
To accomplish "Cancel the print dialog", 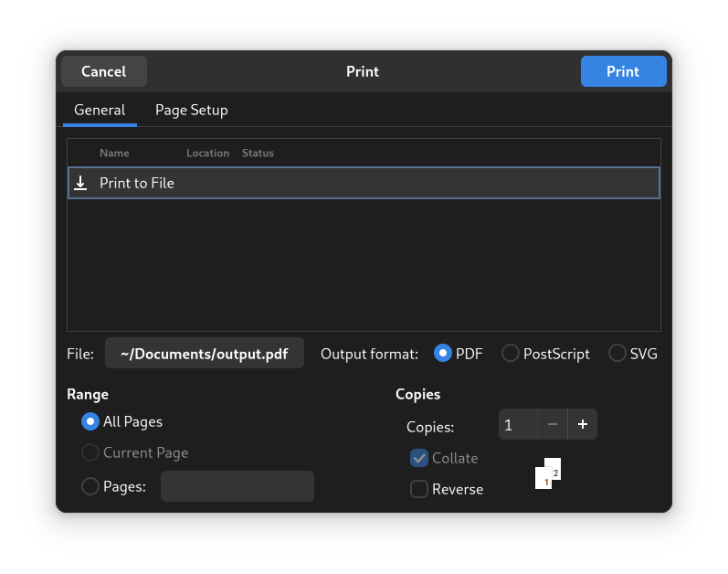I will pyautogui.click(x=104, y=71).
